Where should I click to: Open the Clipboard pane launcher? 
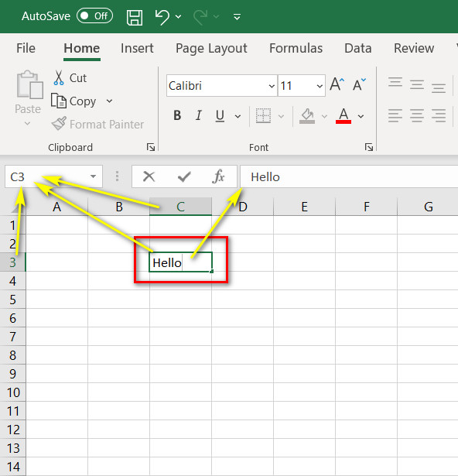(151, 147)
